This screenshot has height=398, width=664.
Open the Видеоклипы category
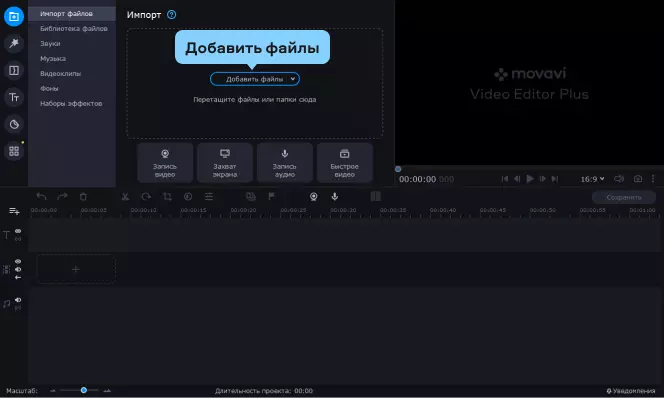click(x=61, y=74)
